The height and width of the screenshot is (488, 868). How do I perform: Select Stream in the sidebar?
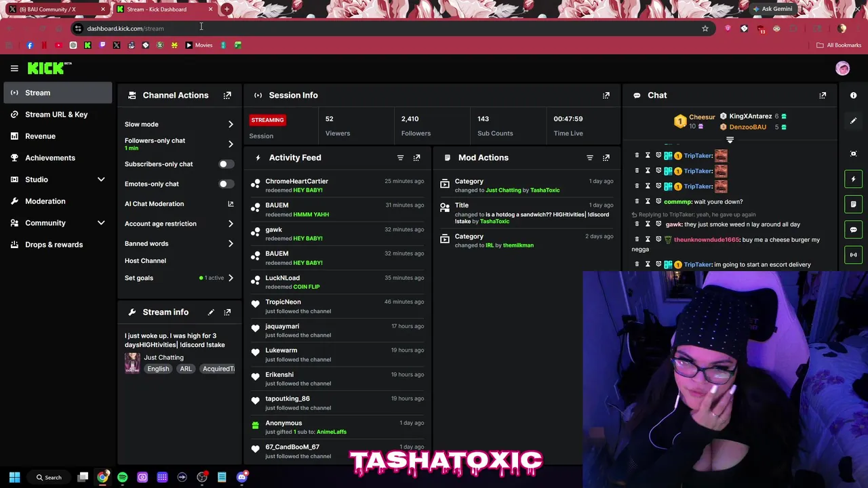pyautogui.click(x=58, y=93)
